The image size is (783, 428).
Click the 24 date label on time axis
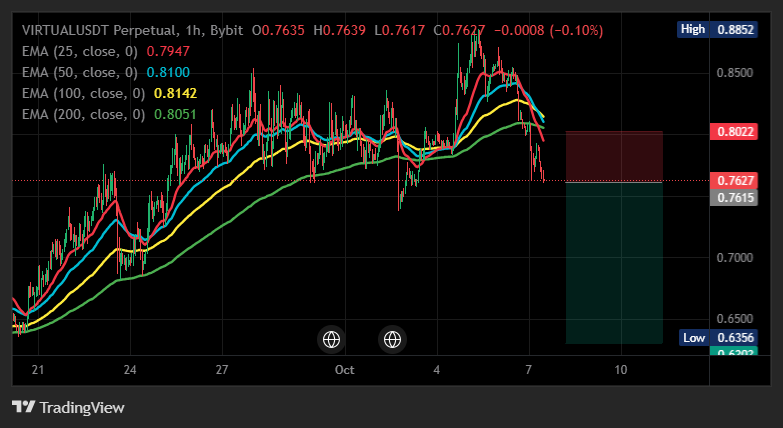[x=130, y=370]
